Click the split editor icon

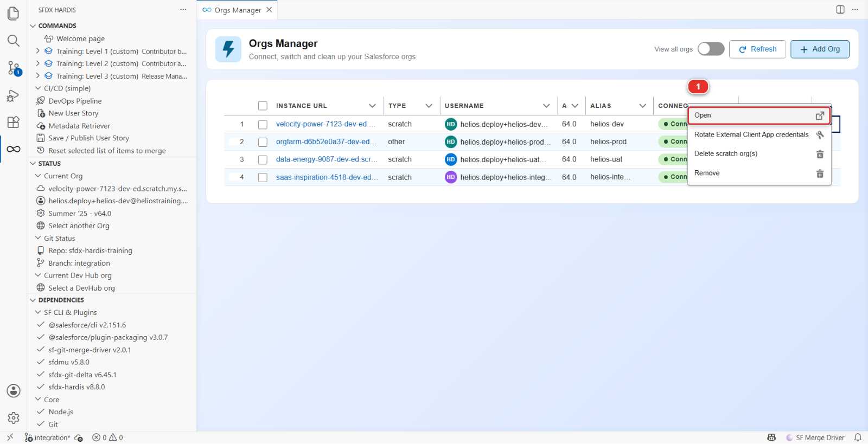coord(840,10)
